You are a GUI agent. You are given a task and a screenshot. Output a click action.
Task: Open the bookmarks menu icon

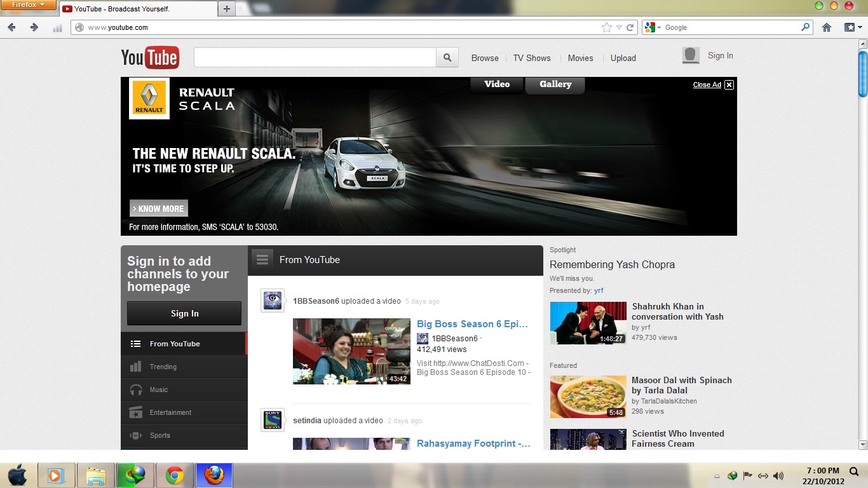tap(853, 27)
